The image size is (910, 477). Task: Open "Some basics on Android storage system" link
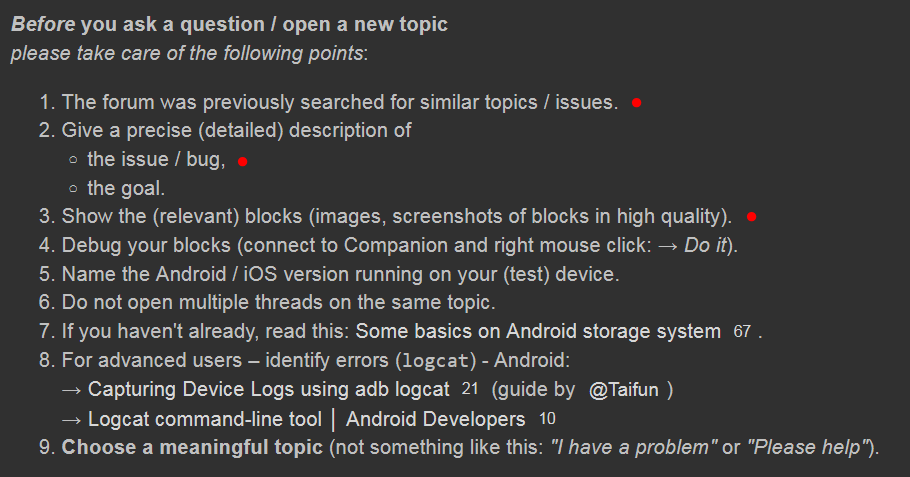tap(538, 331)
